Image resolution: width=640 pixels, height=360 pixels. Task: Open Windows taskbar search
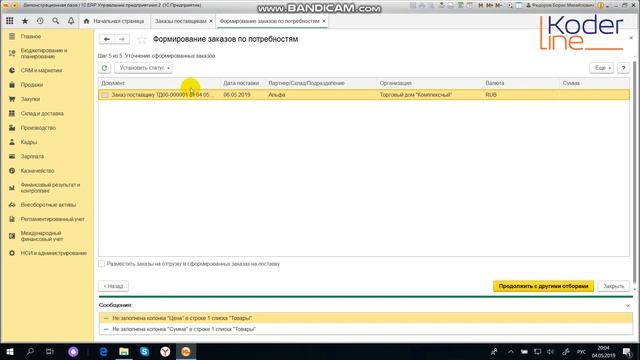[x=30, y=351]
